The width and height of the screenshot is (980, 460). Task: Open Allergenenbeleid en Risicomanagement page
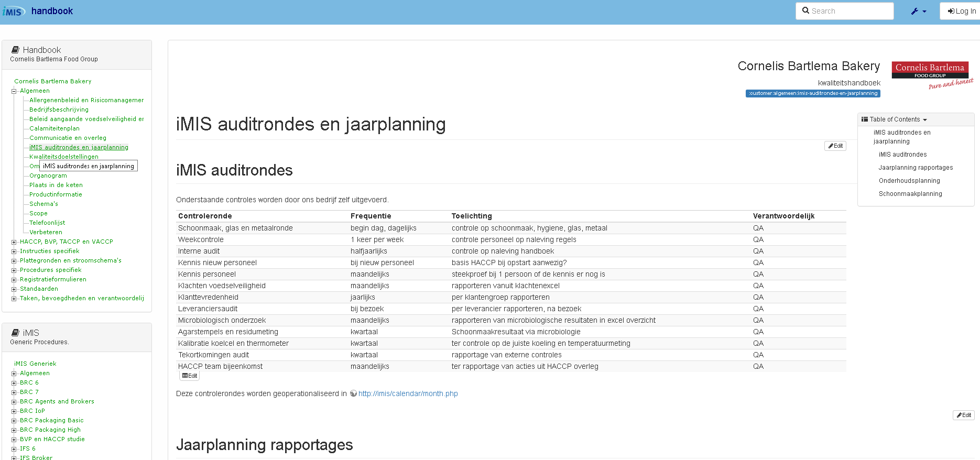point(86,100)
